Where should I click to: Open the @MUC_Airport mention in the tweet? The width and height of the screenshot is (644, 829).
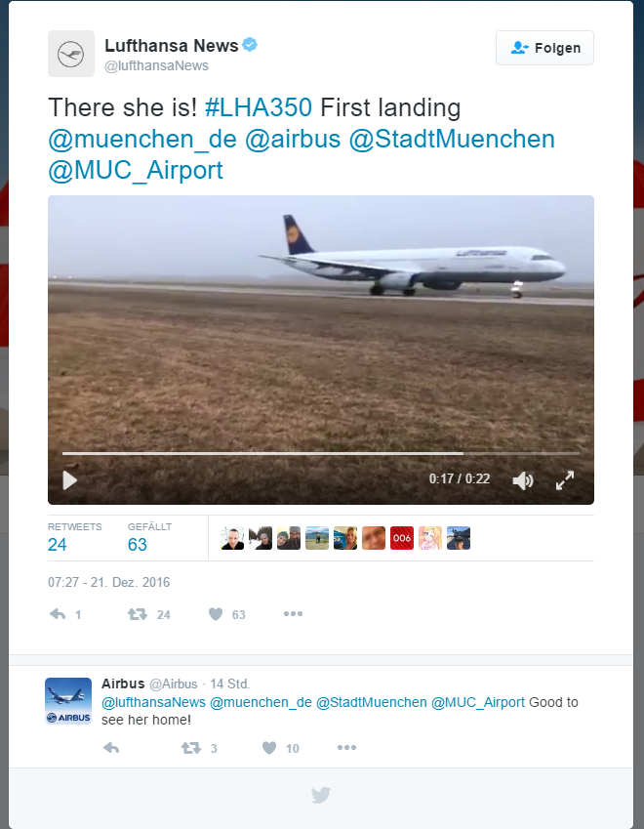(136, 170)
